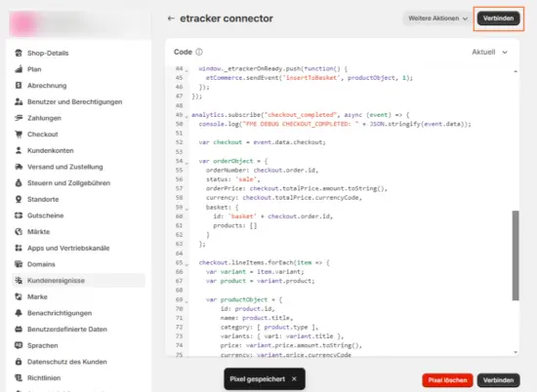Open Richtlinien settings page
The width and height of the screenshot is (537, 392).
click(x=78, y=378)
